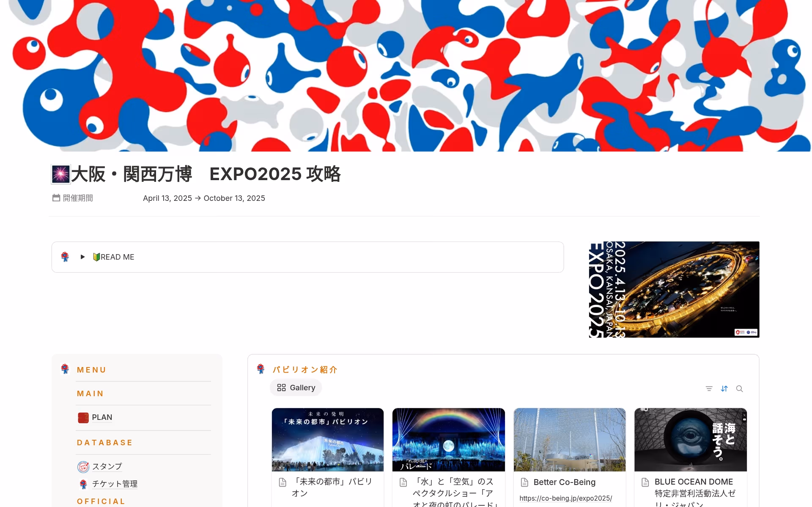Click the document icon on BLUE OCEAN DOME card
Image resolution: width=812 pixels, height=507 pixels.
click(x=645, y=482)
